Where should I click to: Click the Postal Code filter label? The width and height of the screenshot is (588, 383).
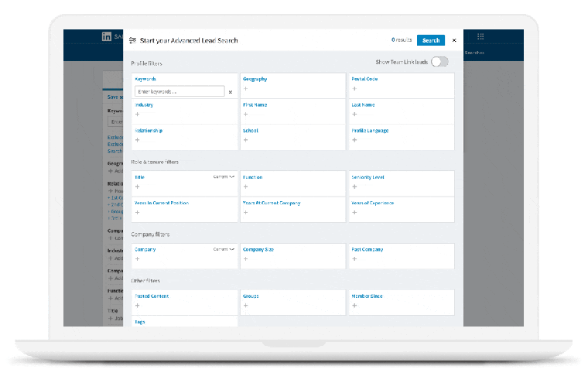coord(364,79)
